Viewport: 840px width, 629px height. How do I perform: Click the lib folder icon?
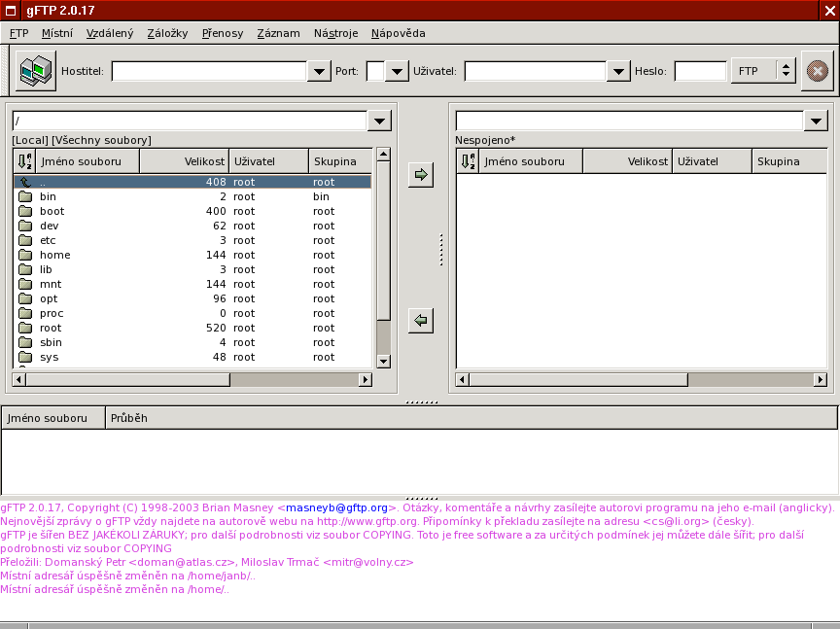click(25, 269)
